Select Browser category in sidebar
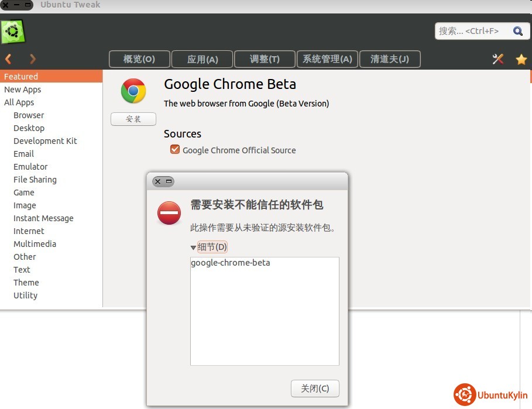 [29, 115]
